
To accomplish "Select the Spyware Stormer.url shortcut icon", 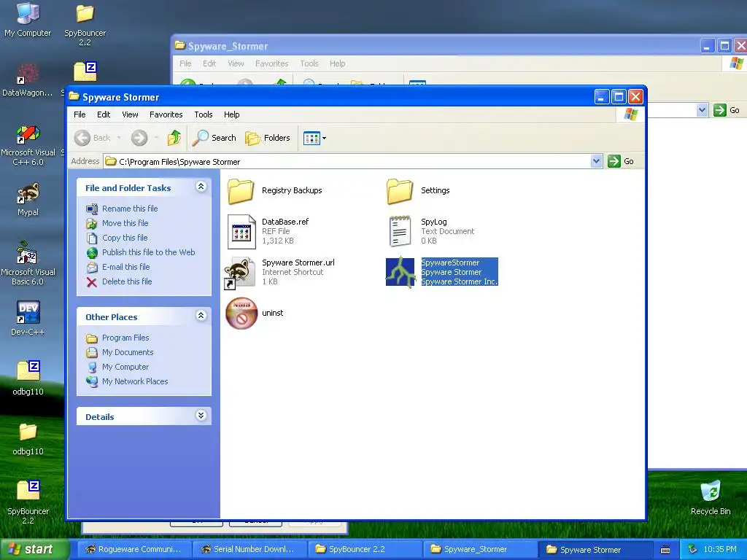I will [239, 273].
